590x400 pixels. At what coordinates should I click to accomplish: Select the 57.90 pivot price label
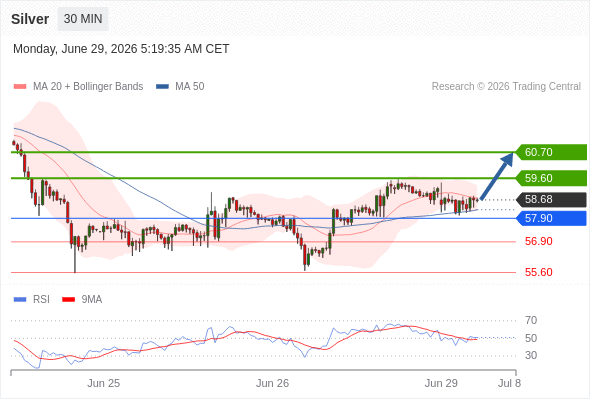(x=551, y=218)
